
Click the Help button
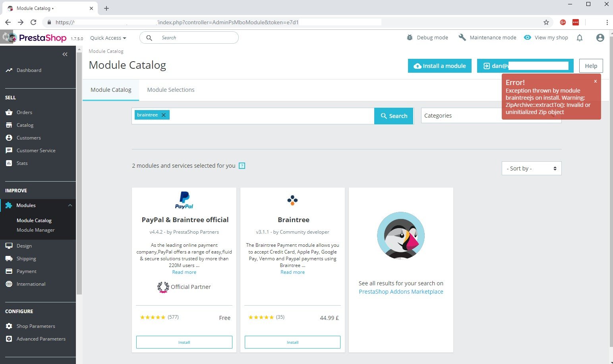tap(591, 66)
